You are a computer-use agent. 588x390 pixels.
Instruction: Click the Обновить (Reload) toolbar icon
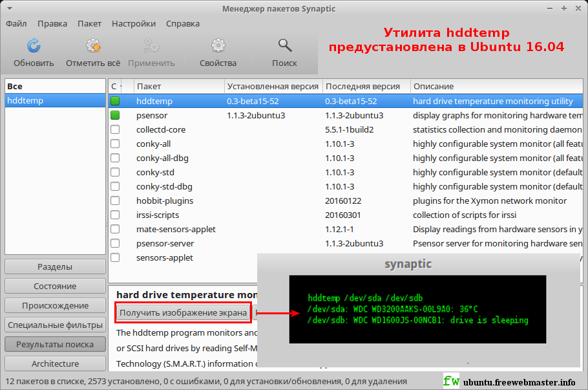[x=33, y=46]
